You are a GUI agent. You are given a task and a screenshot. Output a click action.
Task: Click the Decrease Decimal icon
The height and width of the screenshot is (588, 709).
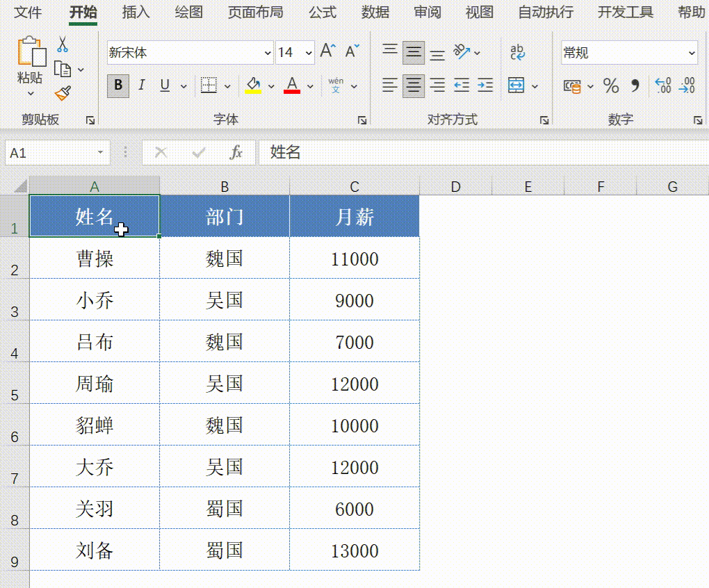687,85
